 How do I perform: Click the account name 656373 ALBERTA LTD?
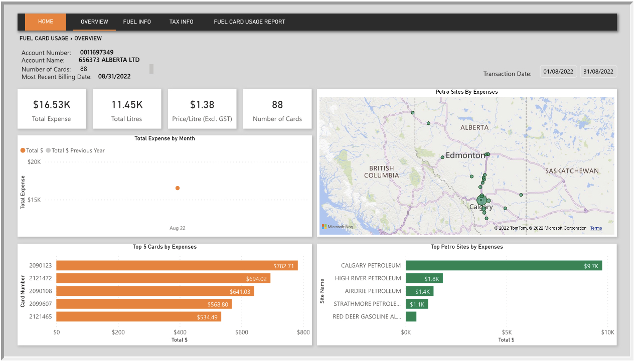pyautogui.click(x=109, y=60)
